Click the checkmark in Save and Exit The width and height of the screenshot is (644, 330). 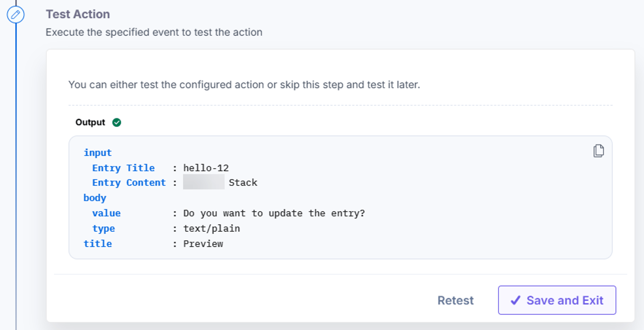tap(516, 300)
